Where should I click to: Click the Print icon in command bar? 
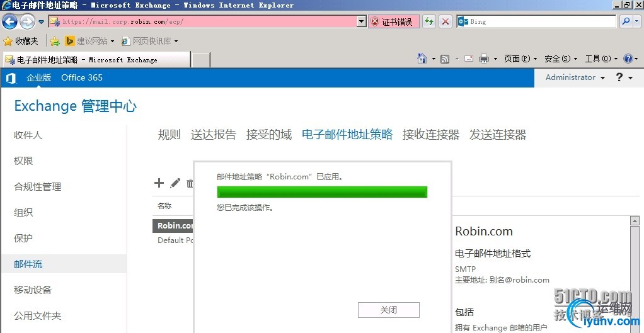click(x=484, y=59)
